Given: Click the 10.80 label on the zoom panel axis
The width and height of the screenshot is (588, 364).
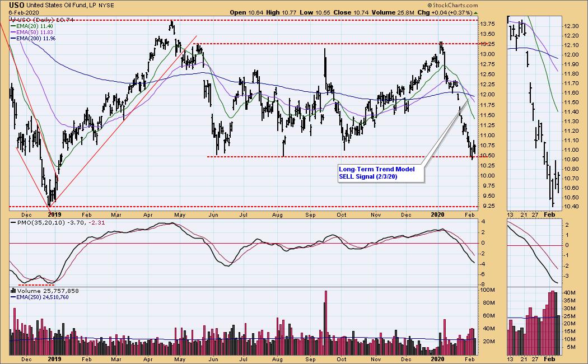Looking at the screenshot, I should (x=571, y=169).
